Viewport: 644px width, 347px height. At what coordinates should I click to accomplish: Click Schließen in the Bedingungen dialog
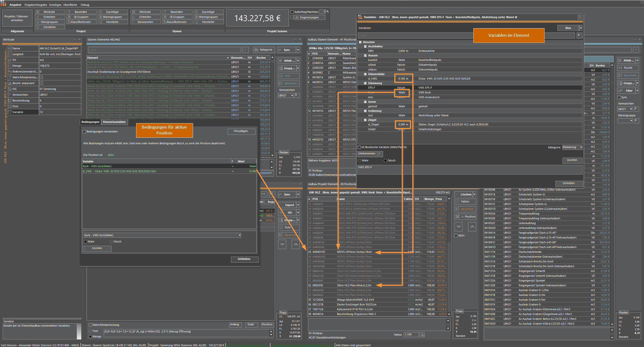(x=244, y=259)
